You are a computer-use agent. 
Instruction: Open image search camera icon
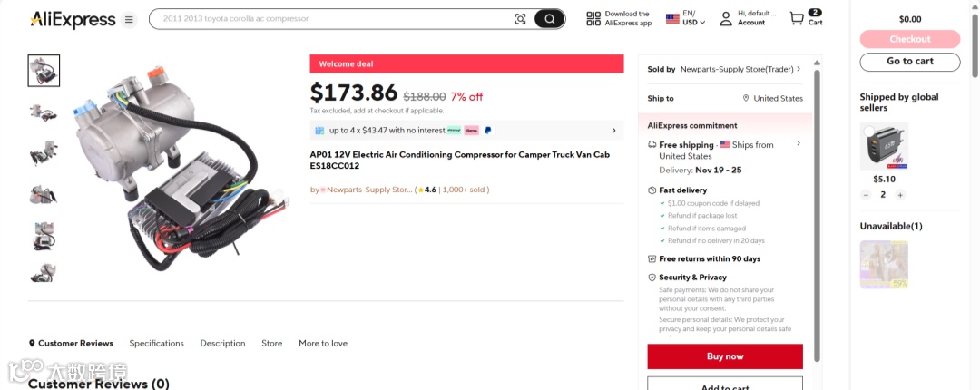tap(520, 19)
